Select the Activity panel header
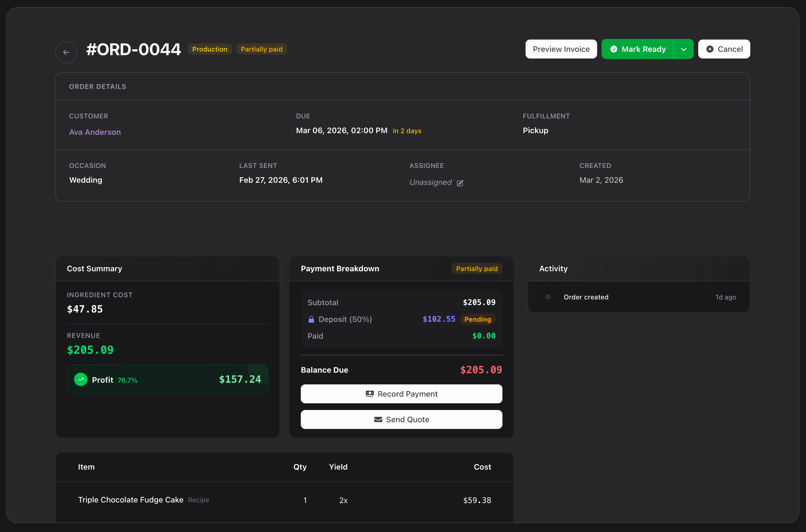The height and width of the screenshot is (532, 806). click(553, 269)
